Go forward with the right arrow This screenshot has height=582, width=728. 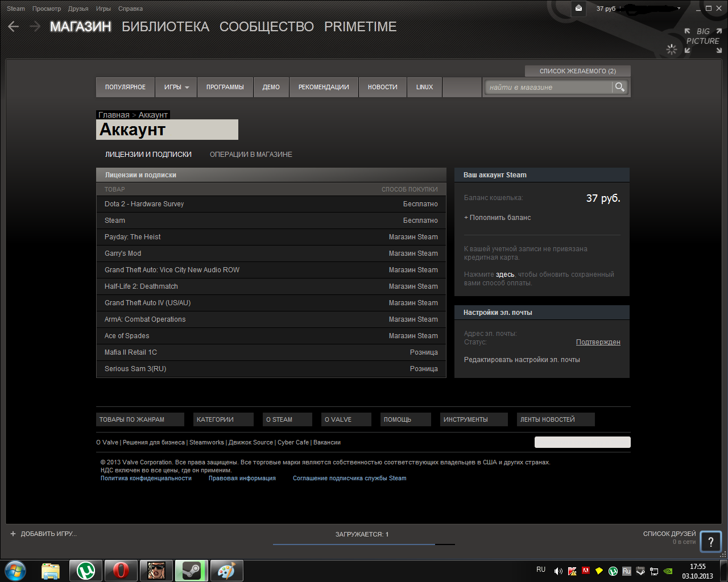(x=35, y=27)
